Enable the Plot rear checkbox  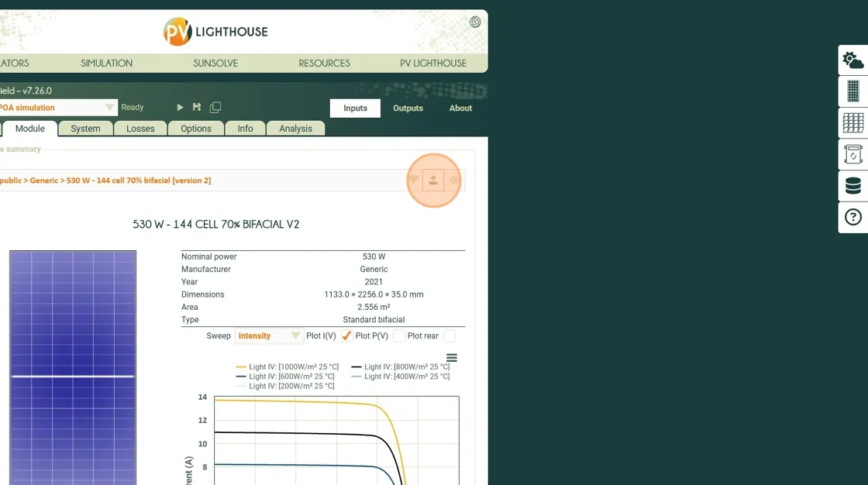[x=449, y=336]
